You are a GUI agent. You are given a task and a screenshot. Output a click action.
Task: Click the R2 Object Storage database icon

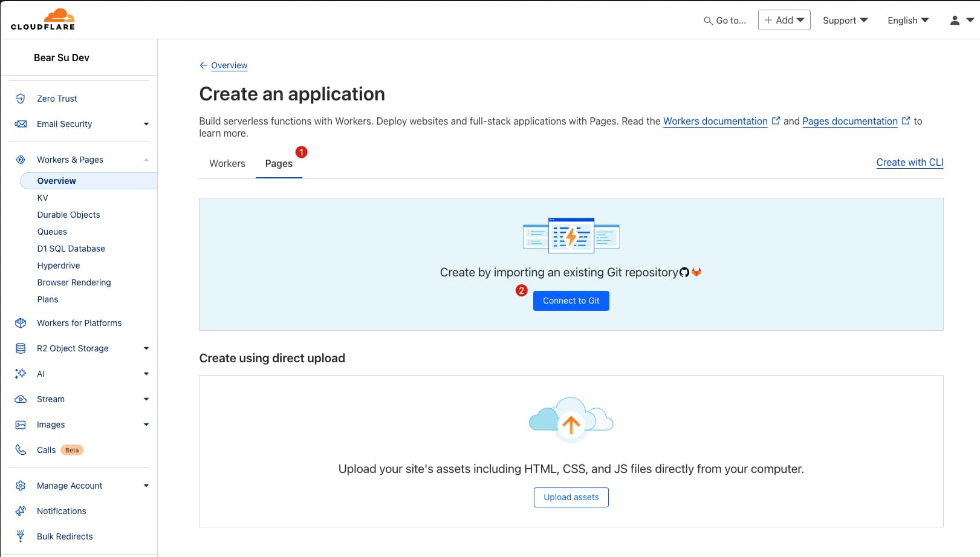[x=21, y=348]
